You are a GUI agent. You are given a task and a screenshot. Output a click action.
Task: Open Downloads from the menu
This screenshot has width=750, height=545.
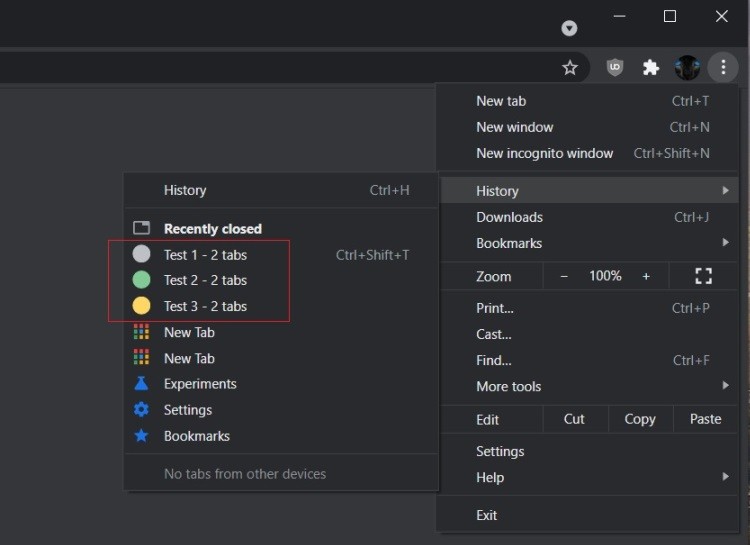pyautogui.click(x=510, y=217)
